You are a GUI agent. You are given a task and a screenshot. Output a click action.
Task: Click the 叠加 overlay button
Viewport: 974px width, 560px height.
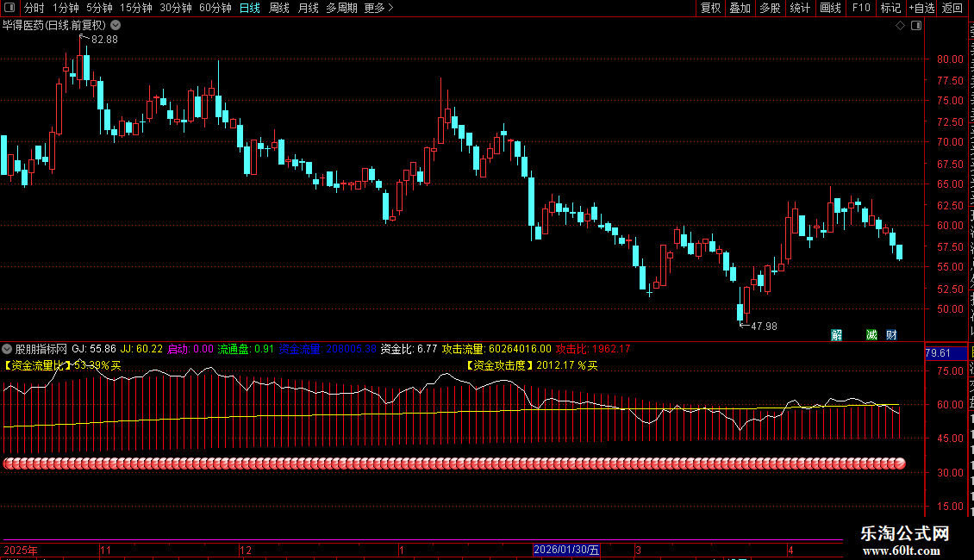[x=740, y=8]
